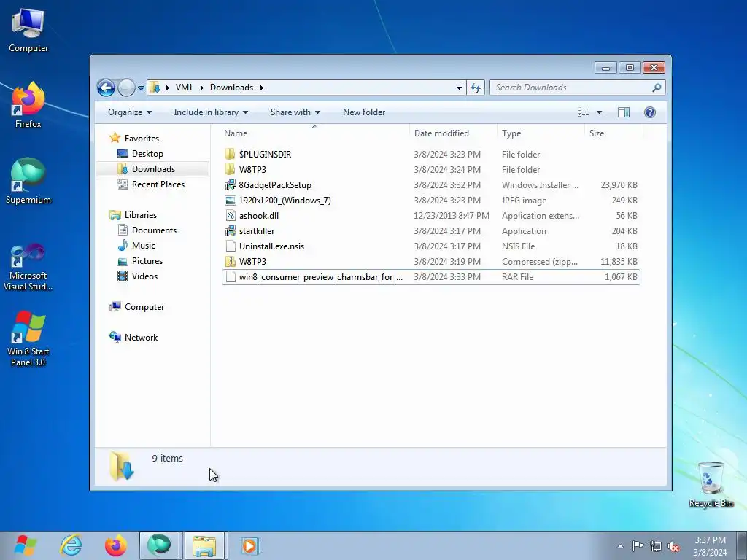Select Downloads in the address breadcrumb

click(x=231, y=87)
